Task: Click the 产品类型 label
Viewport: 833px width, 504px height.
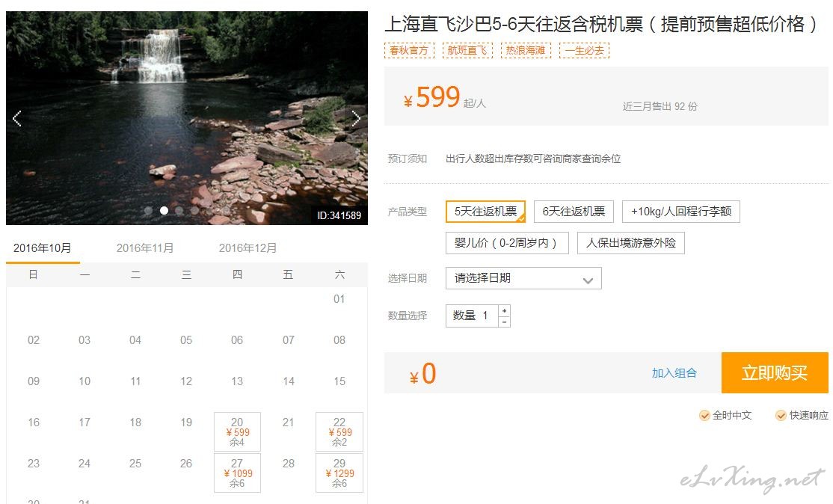Action: [408, 212]
